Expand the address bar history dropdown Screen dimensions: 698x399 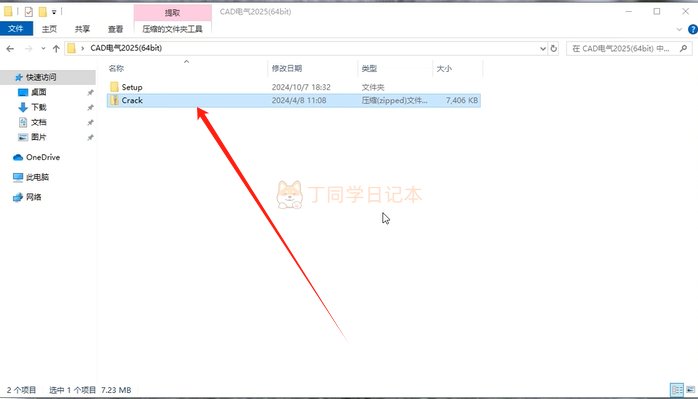pos(543,49)
